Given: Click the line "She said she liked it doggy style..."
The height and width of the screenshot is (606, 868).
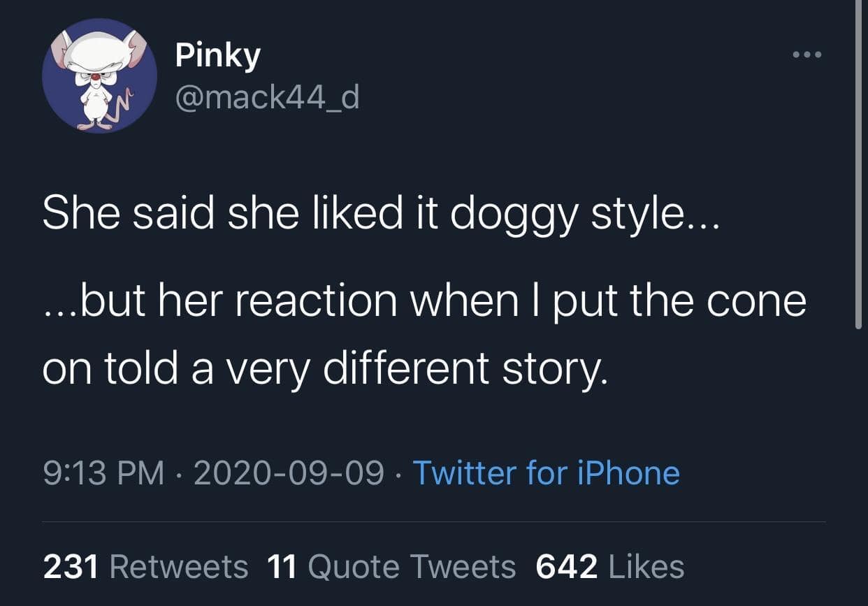Looking at the screenshot, I should point(379,212).
